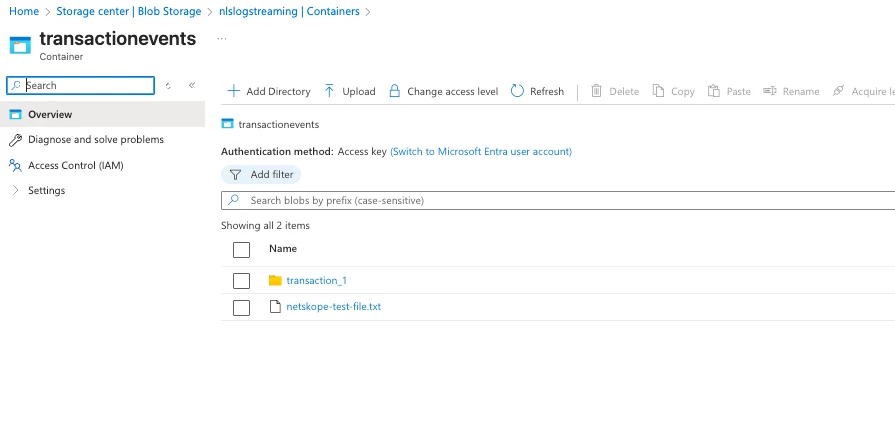Click the Add Directory plus icon
The width and height of the screenshot is (895, 435).
234,91
